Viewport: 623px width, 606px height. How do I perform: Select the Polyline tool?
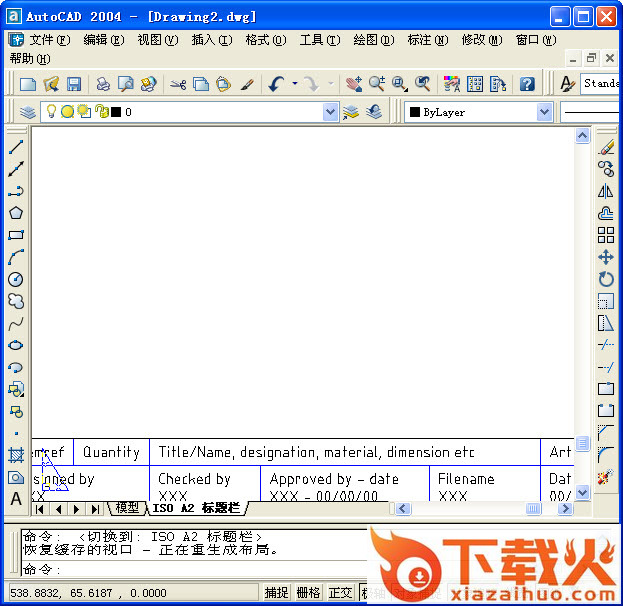[x=16, y=191]
